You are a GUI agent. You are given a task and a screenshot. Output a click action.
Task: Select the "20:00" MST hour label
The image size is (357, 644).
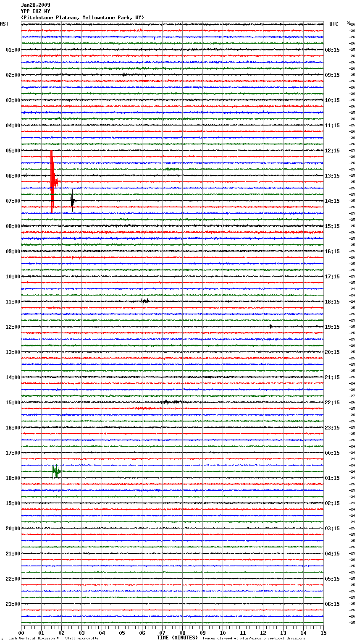coord(13,529)
